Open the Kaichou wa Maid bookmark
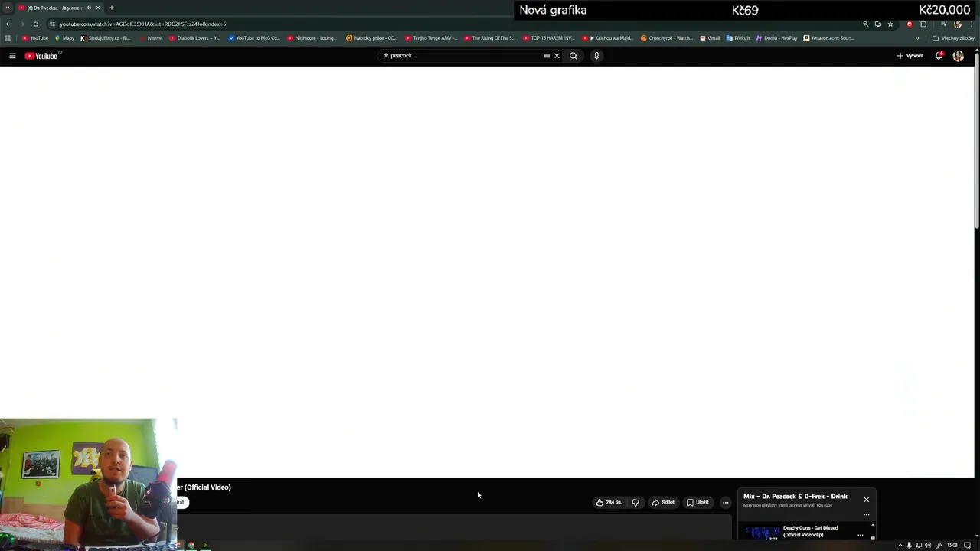This screenshot has width=980, height=551. [608, 38]
